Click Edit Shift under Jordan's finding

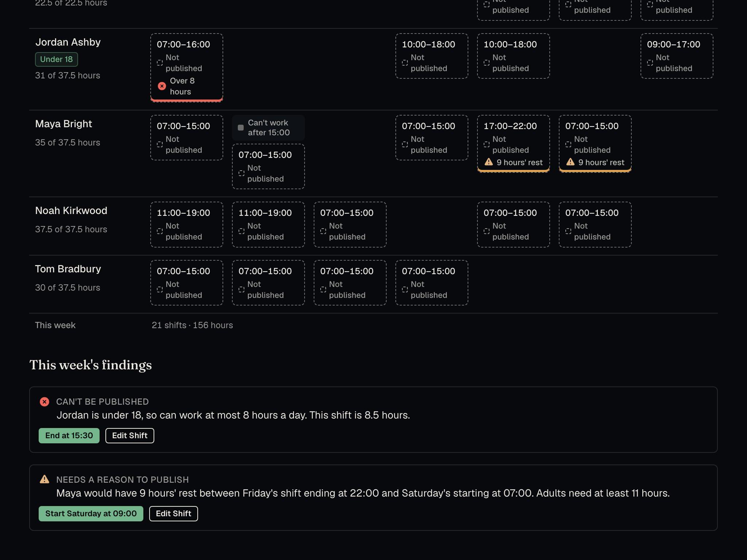coord(130,435)
